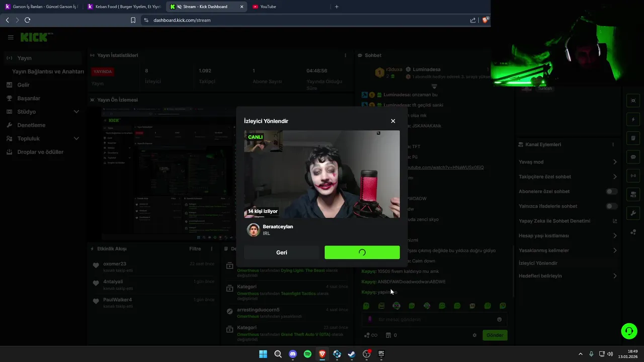Open chat settings gear icon

(x=474, y=335)
